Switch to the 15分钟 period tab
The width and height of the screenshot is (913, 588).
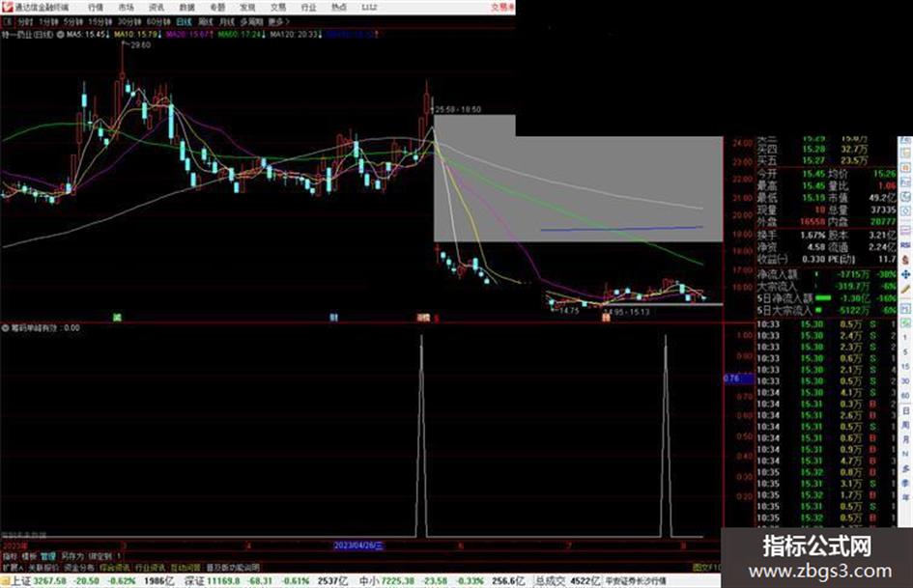(x=100, y=21)
